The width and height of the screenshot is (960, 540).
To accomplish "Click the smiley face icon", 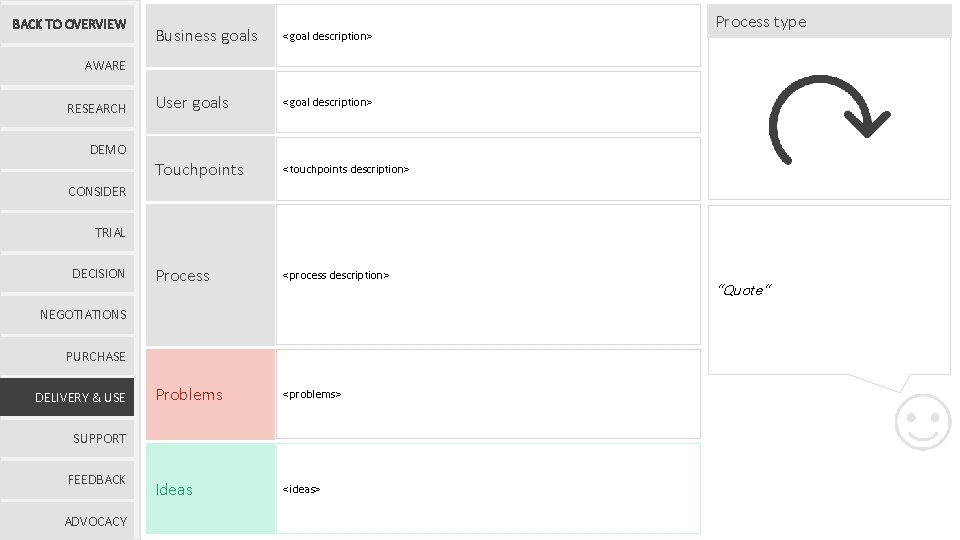I will [922, 421].
